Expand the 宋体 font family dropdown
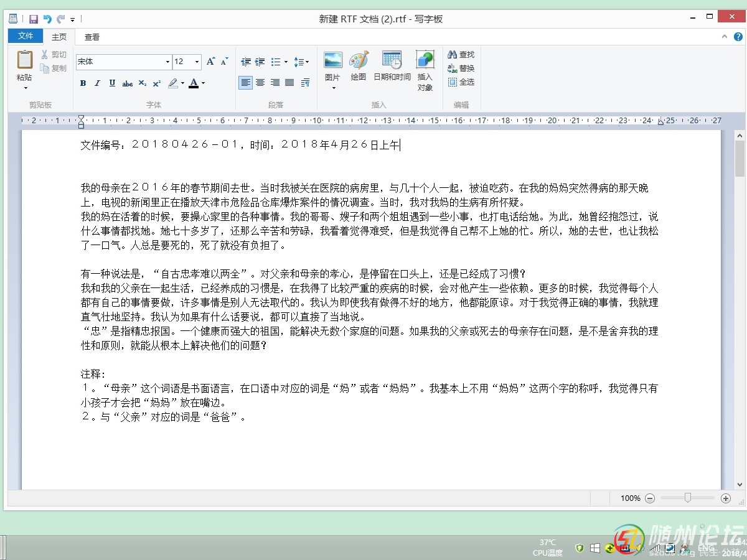The image size is (747, 560). click(167, 62)
